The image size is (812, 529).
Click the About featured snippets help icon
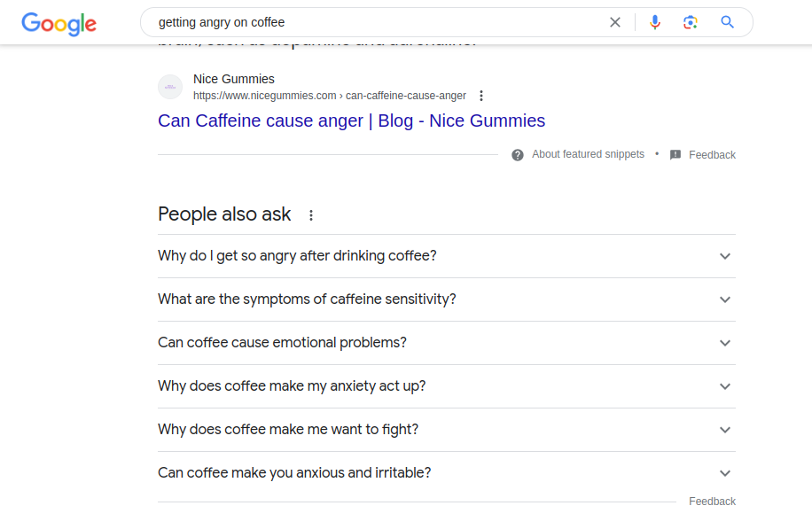point(518,155)
